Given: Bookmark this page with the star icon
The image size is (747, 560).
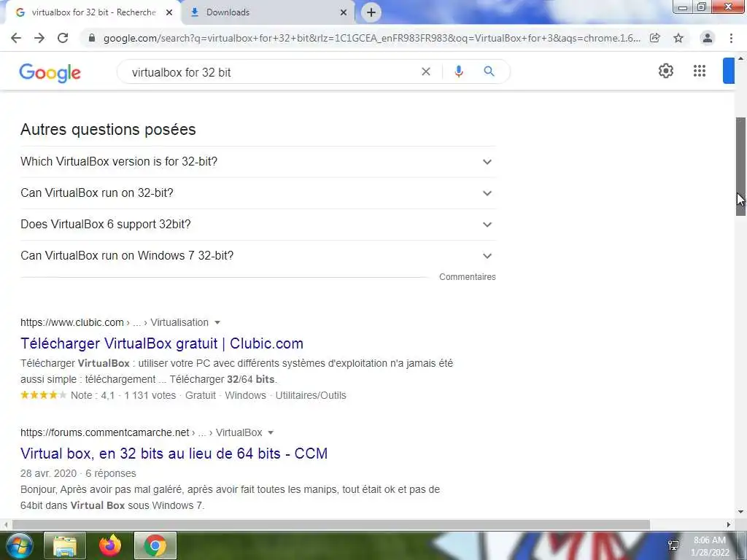Looking at the screenshot, I should 678,38.
